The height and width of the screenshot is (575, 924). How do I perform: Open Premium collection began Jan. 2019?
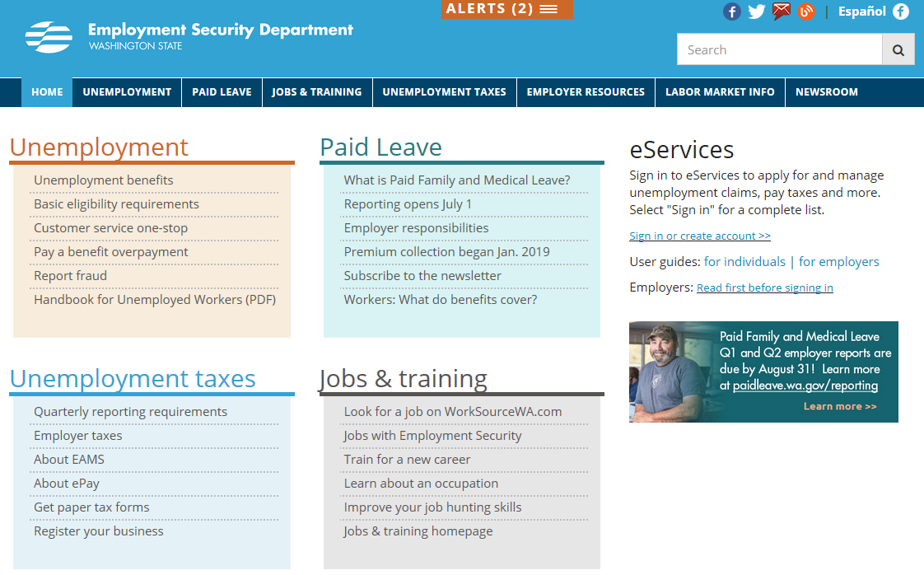[x=446, y=252]
